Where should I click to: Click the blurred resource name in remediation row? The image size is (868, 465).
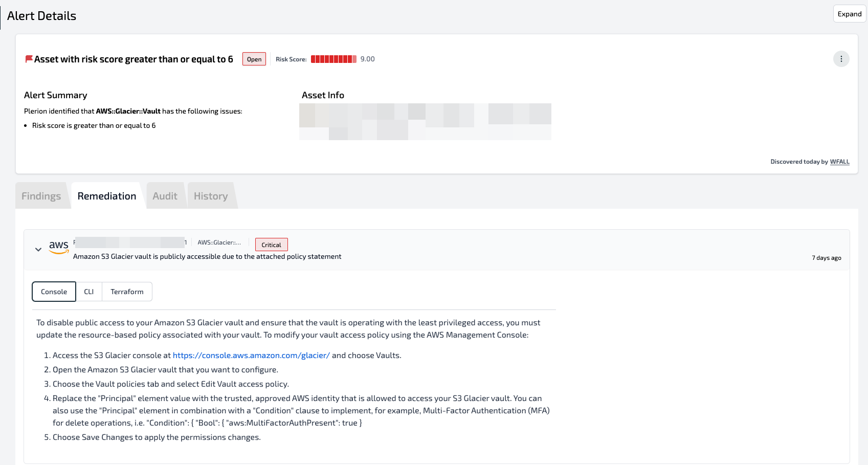(x=130, y=242)
